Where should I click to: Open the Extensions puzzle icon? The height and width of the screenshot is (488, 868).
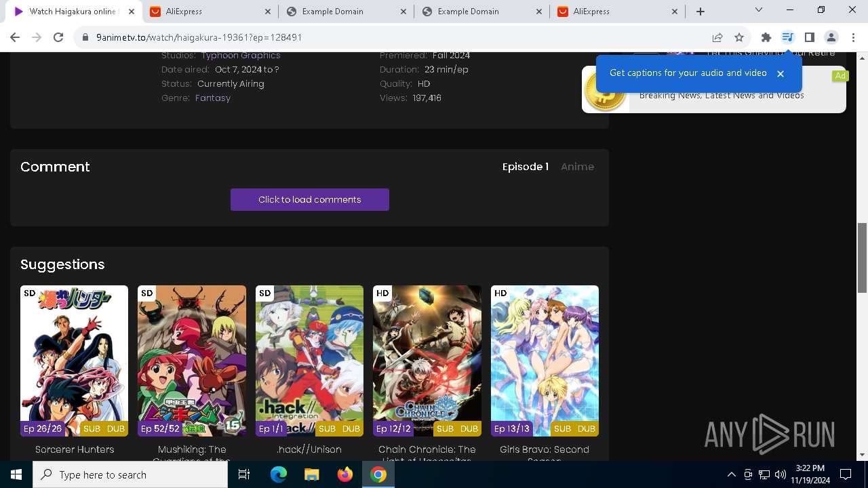click(766, 37)
